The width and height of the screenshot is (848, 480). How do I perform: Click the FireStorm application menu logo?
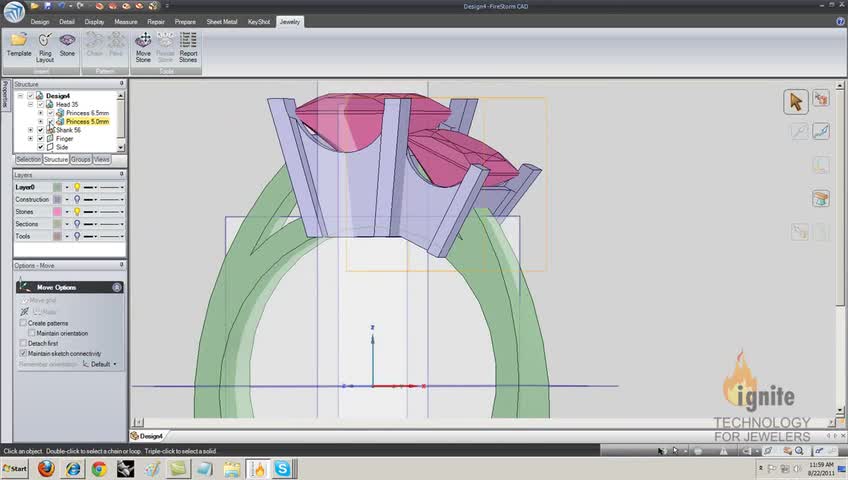(x=12, y=13)
